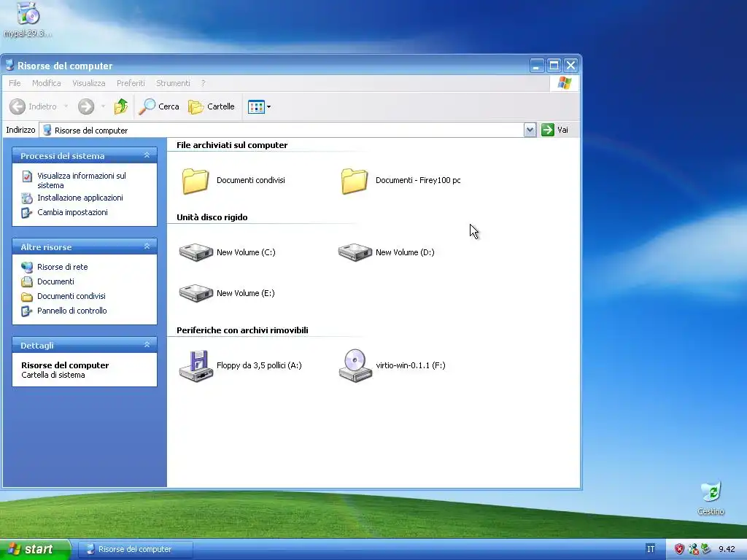Open Documenti condivisi link in sidebar

[71, 296]
